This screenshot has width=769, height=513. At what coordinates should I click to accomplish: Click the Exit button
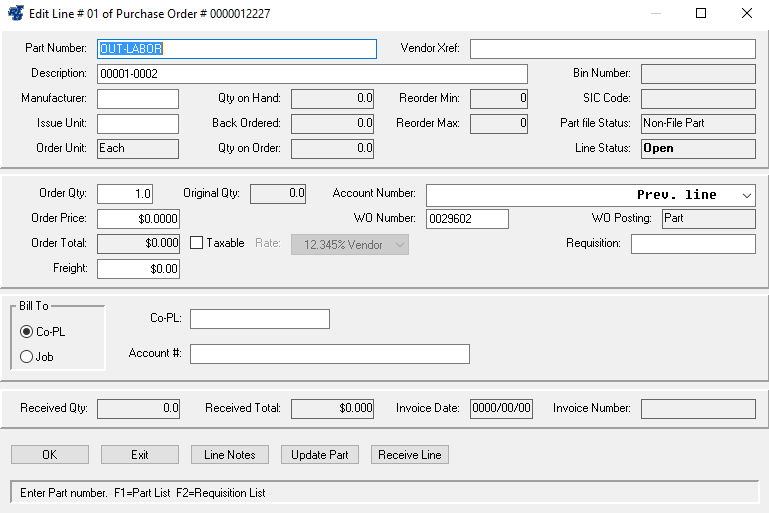point(140,455)
